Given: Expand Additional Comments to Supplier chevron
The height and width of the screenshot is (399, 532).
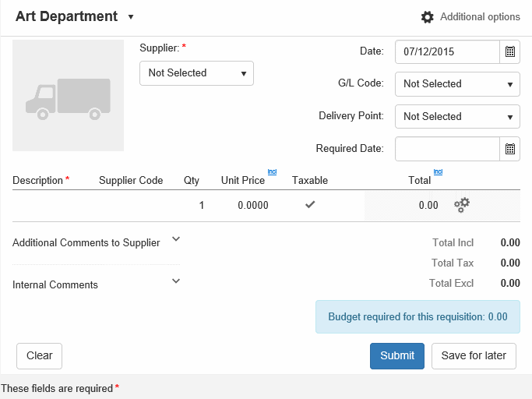Looking at the screenshot, I should pyautogui.click(x=176, y=239).
